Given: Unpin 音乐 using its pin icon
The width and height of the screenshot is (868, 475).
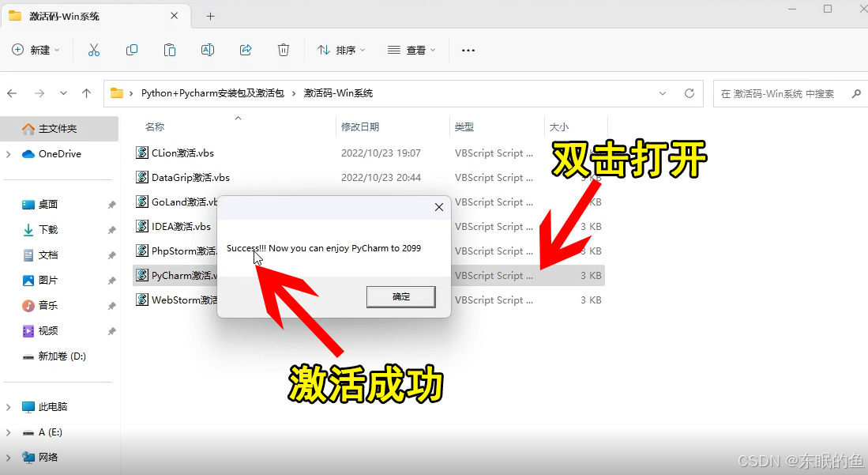Looking at the screenshot, I should pos(111,306).
